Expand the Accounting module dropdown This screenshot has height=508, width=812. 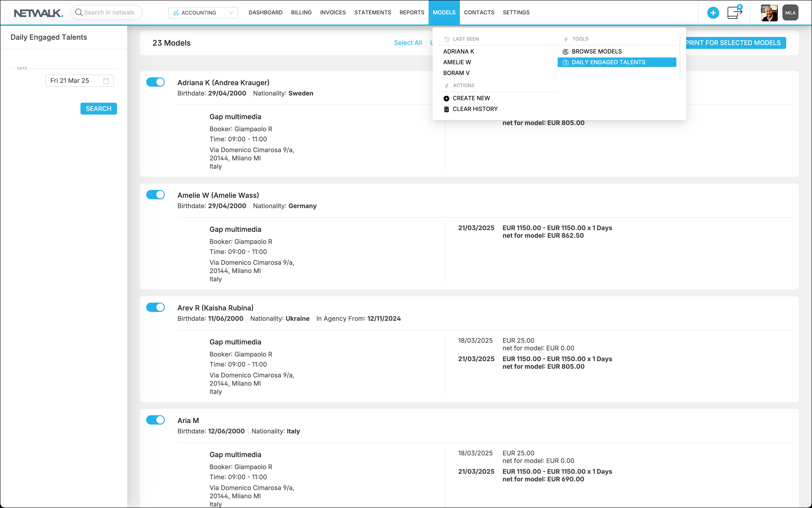(x=203, y=13)
